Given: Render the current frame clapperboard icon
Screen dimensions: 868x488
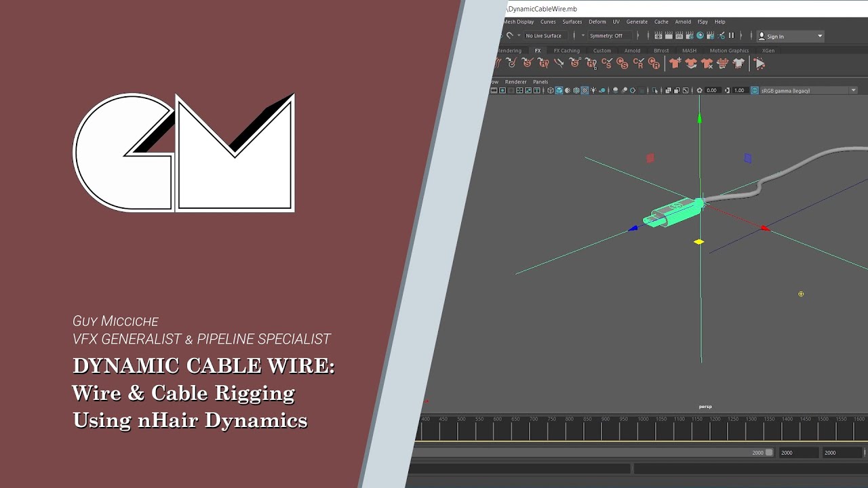Looking at the screenshot, I should tap(669, 35).
